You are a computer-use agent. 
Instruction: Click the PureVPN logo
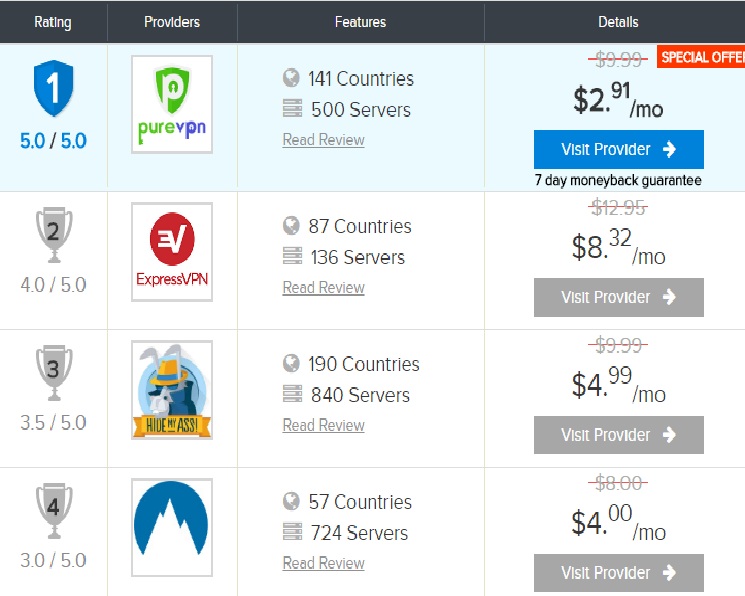pyautogui.click(x=172, y=104)
